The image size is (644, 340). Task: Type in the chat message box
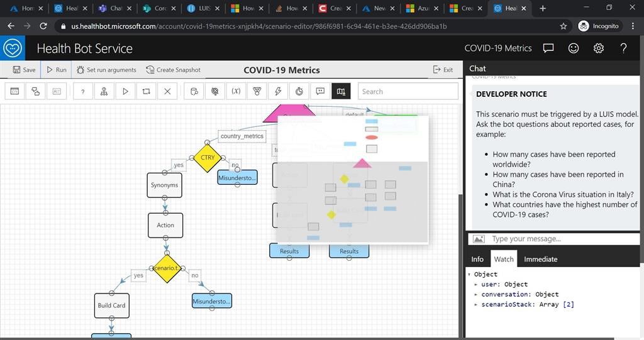(x=565, y=239)
